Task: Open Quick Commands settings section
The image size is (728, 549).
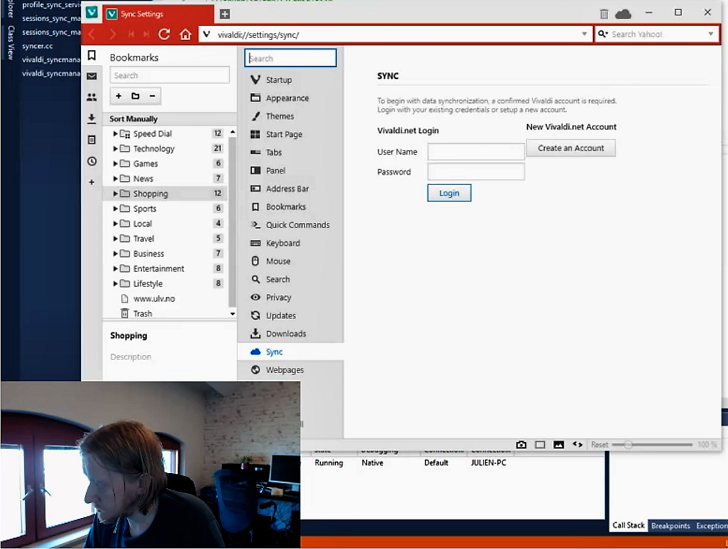Action: (290, 225)
